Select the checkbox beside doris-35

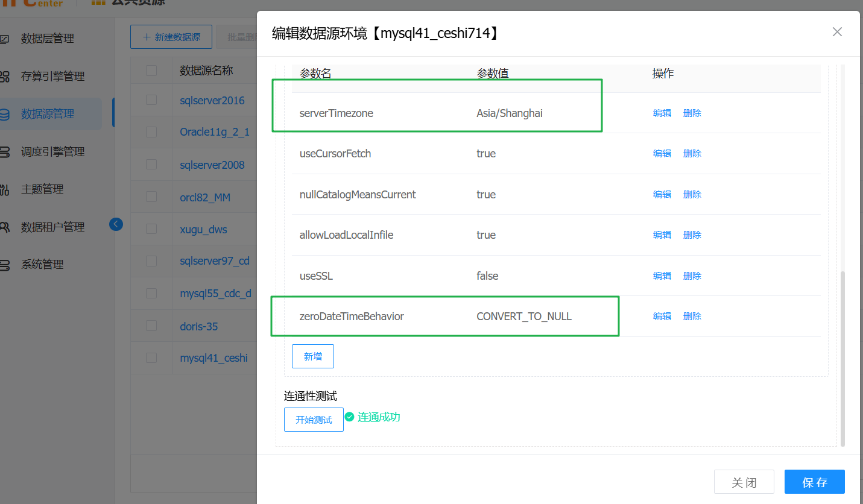[x=151, y=326]
